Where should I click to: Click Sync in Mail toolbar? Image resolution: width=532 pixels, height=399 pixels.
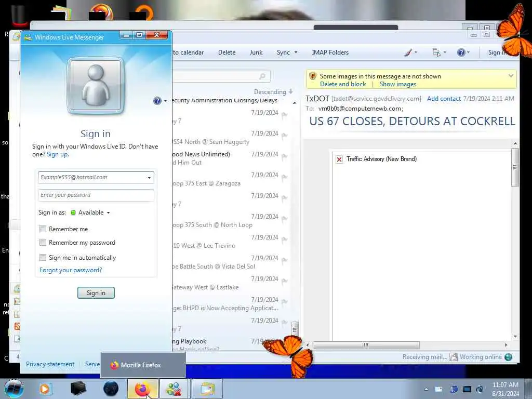(283, 52)
